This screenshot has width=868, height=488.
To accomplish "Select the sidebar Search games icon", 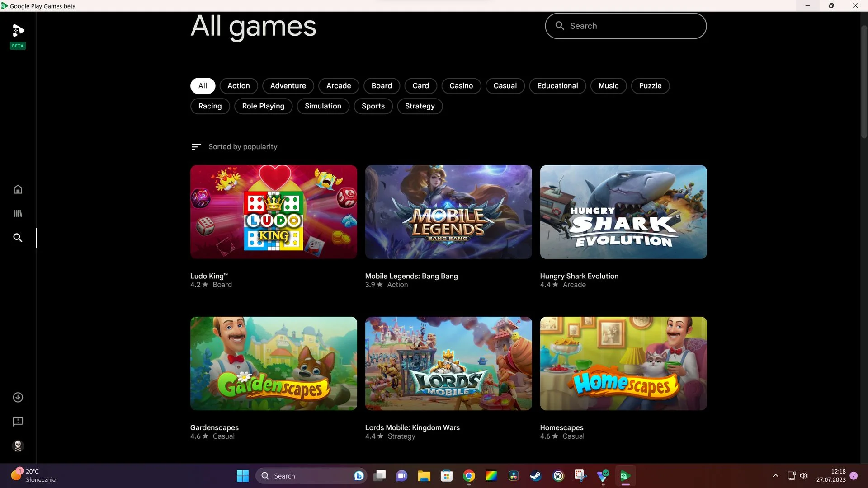I will tap(18, 238).
